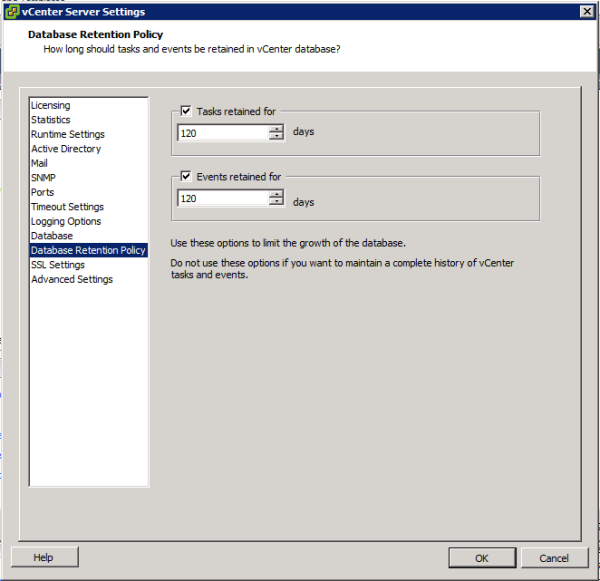Click the text 'Do not use these options' note
The height and width of the screenshot is (581, 600).
342,269
